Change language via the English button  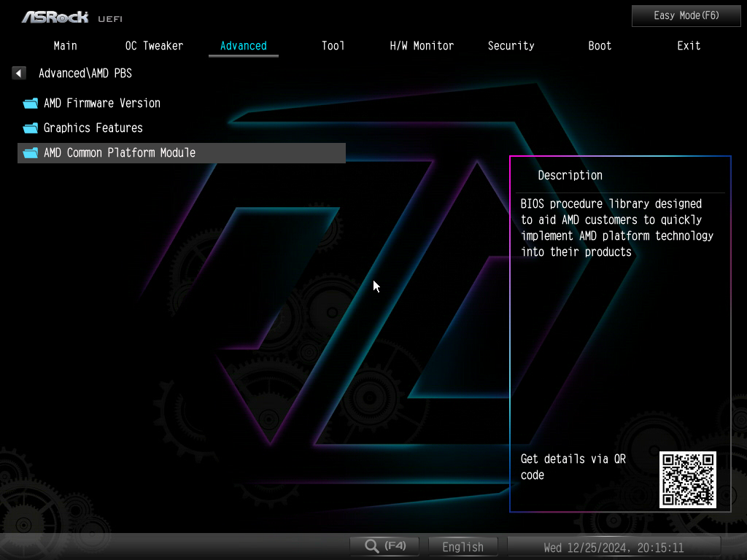click(462, 547)
